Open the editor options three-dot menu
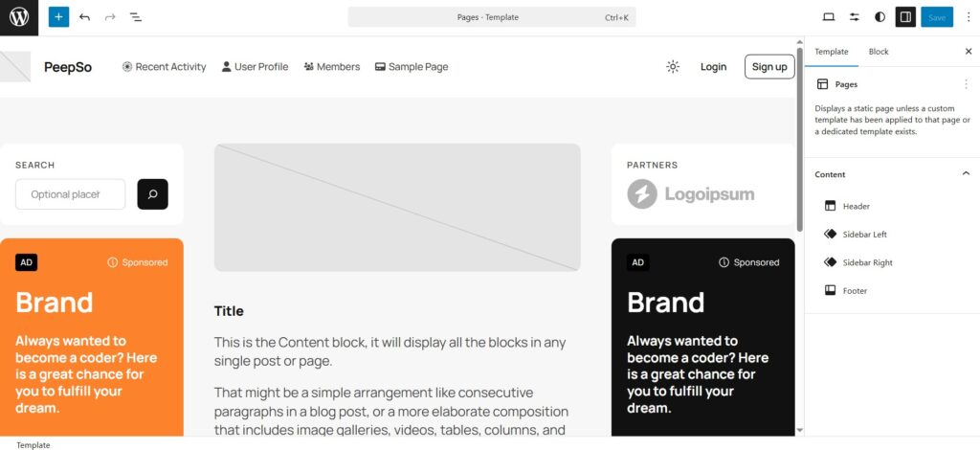 point(968,17)
